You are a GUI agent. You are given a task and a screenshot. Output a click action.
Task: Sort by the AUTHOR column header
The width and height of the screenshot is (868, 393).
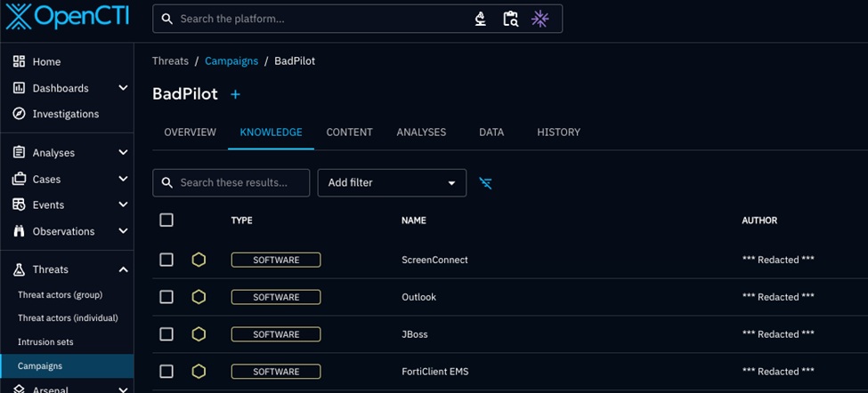click(x=759, y=220)
